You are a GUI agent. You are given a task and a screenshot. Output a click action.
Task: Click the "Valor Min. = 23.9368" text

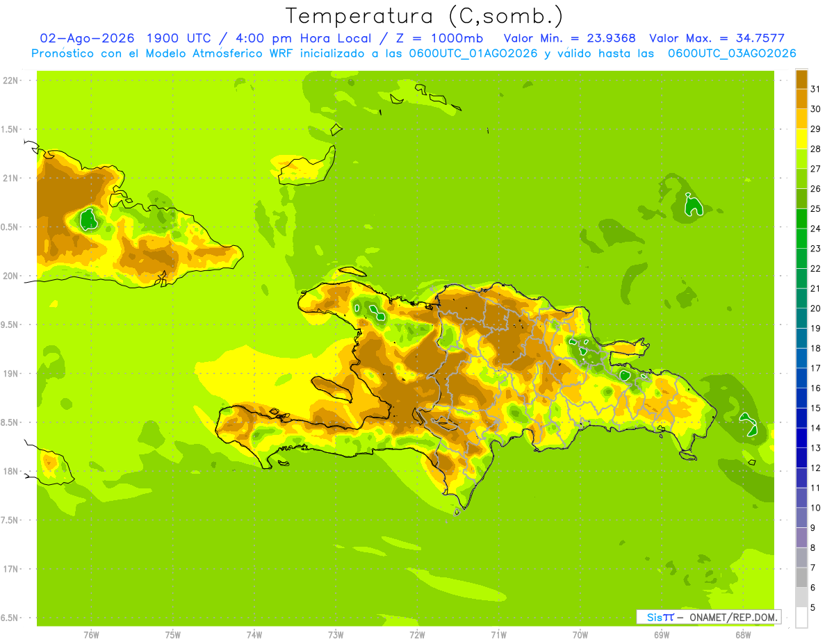(x=569, y=38)
